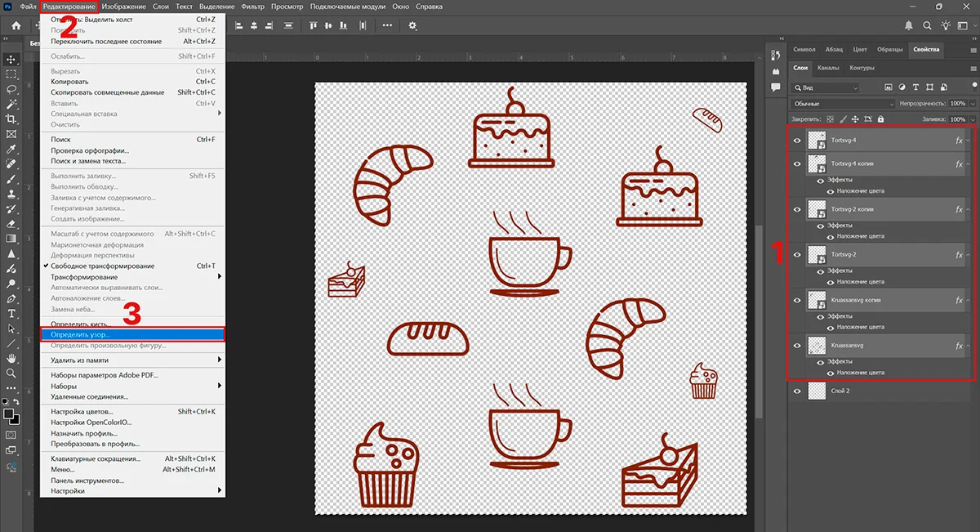Filter layers by type (T) icon

coord(917,87)
